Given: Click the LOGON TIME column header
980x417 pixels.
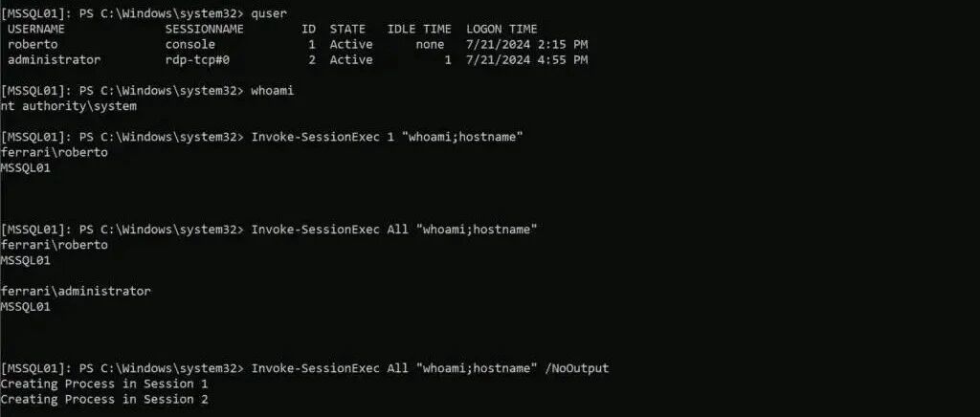Looking at the screenshot, I should pos(501,29).
